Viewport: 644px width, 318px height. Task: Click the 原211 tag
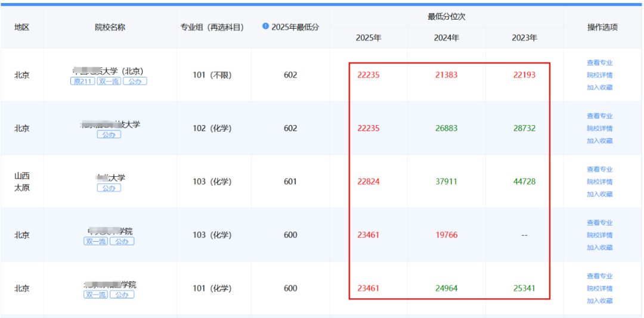click(82, 81)
